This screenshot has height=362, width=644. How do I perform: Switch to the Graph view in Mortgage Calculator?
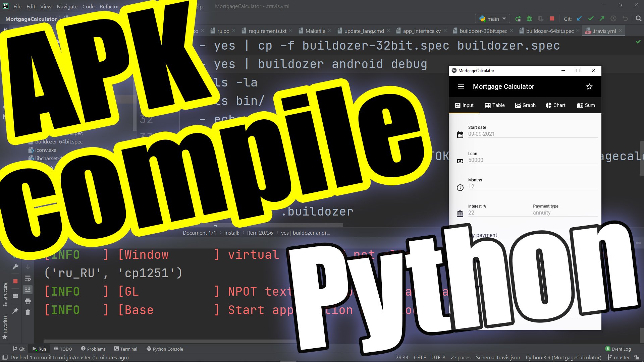[x=525, y=105]
